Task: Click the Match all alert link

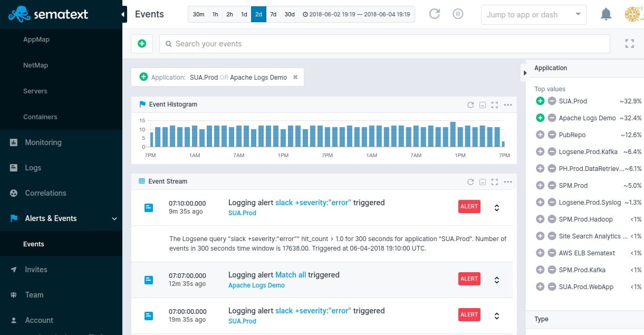Action: (x=291, y=275)
